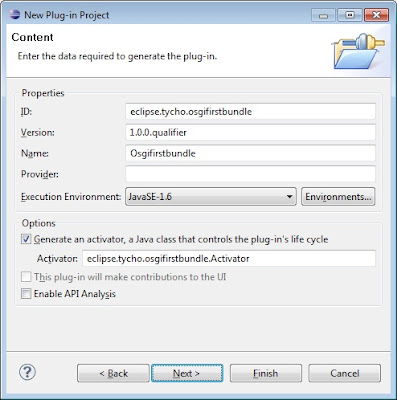Click the Eclipse icon in title bar
This screenshot has height=400, width=397.
point(14,15)
